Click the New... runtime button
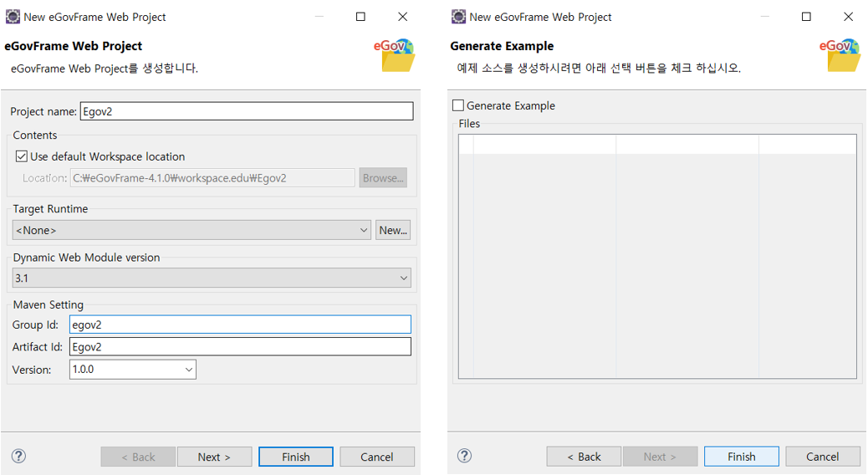 [393, 230]
